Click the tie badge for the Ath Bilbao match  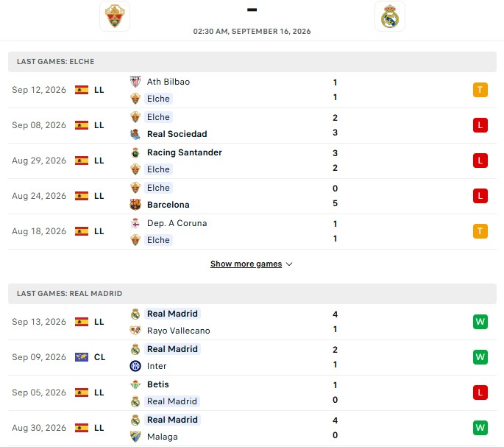coord(480,90)
